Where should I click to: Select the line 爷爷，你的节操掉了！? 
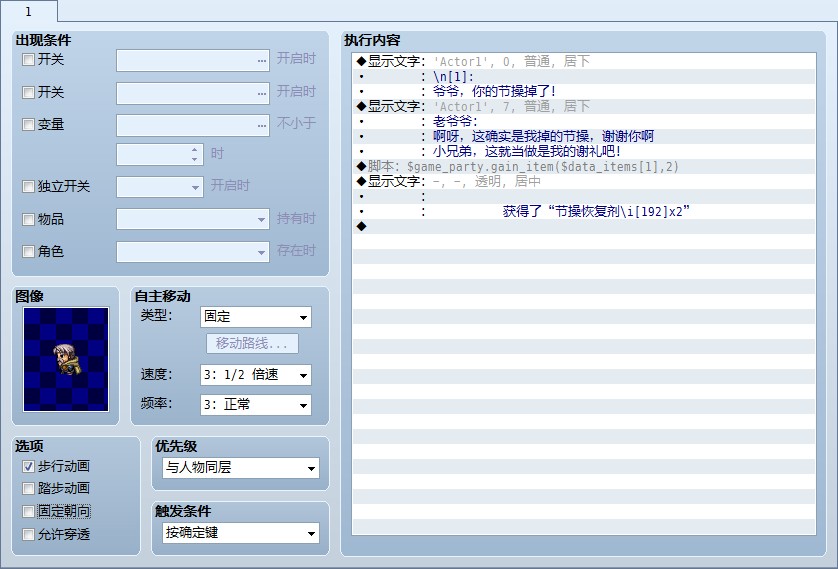pyautogui.click(x=584, y=91)
